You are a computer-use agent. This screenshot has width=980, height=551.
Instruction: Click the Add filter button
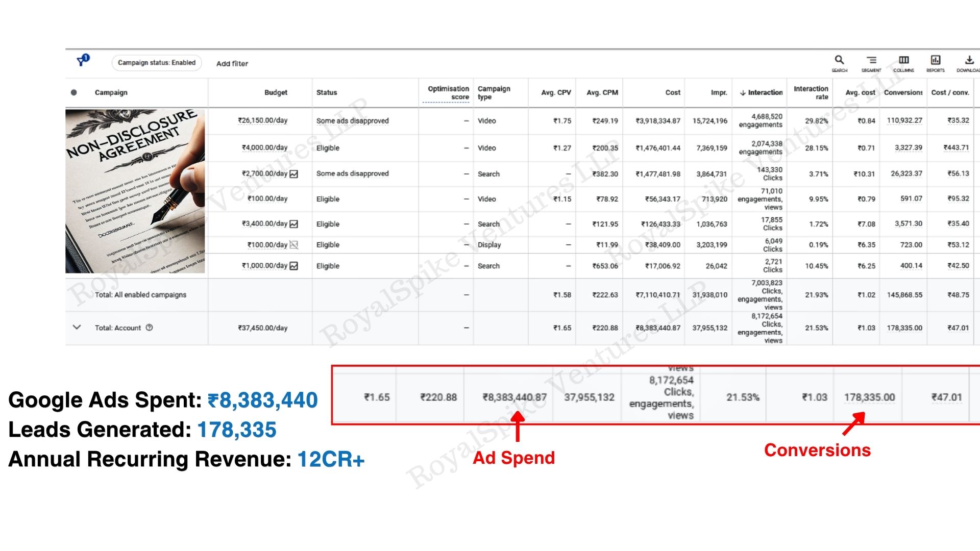pos(232,64)
